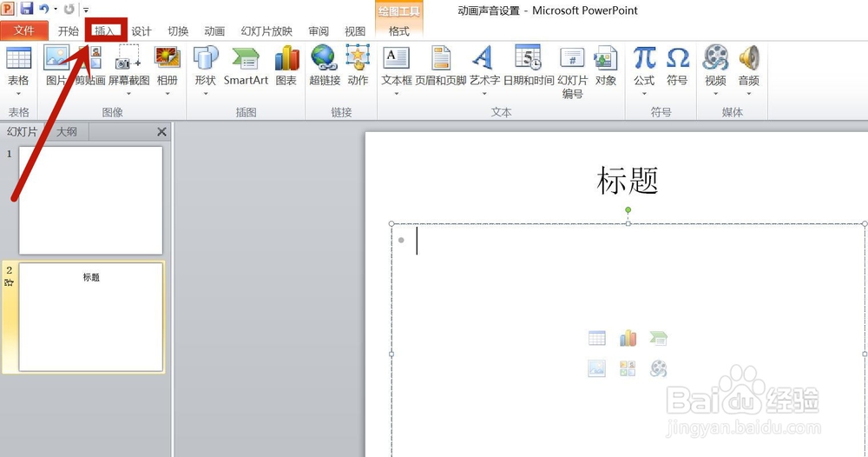Image resolution: width=868 pixels, height=457 pixels.
Task: Expand the 音频 dropdown arrow
Action: (748, 94)
